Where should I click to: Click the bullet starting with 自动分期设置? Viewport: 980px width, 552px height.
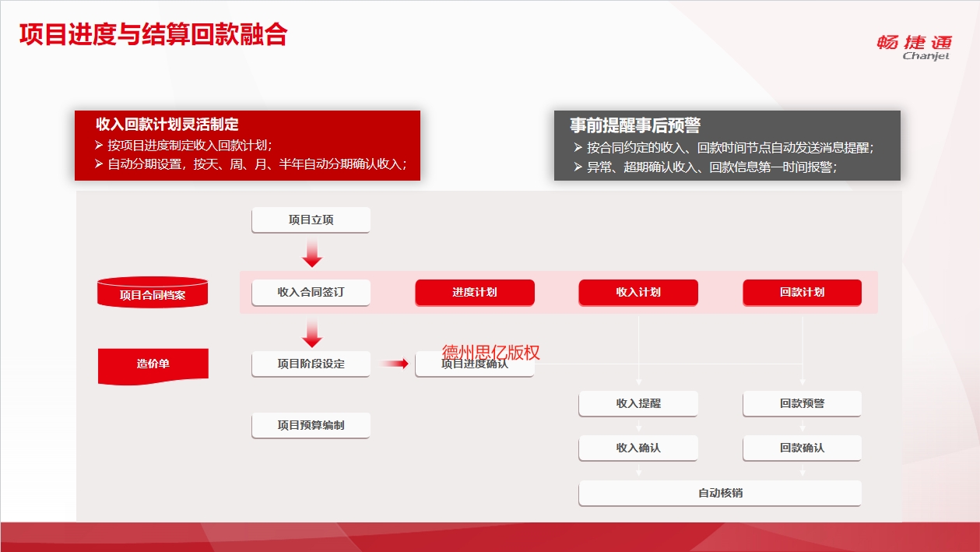pyautogui.click(x=251, y=163)
